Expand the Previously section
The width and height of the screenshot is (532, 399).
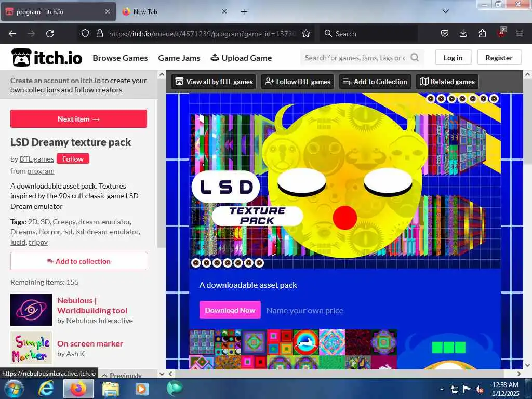click(x=122, y=375)
